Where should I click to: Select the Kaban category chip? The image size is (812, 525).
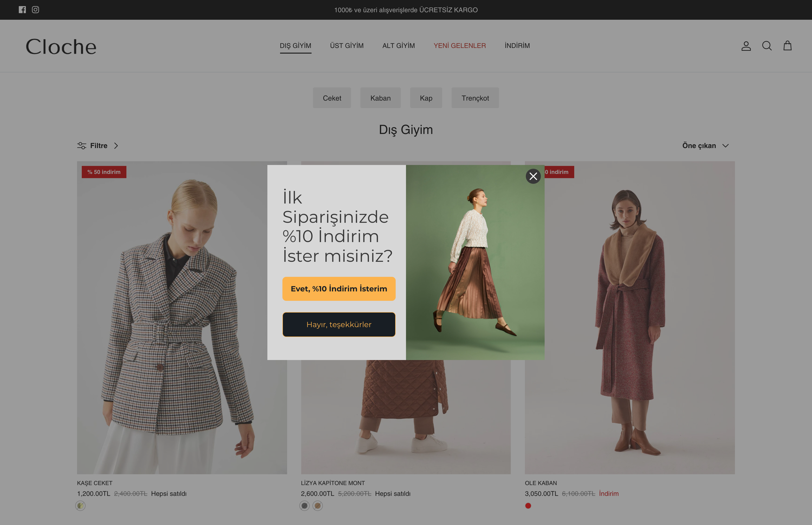click(x=380, y=98)
